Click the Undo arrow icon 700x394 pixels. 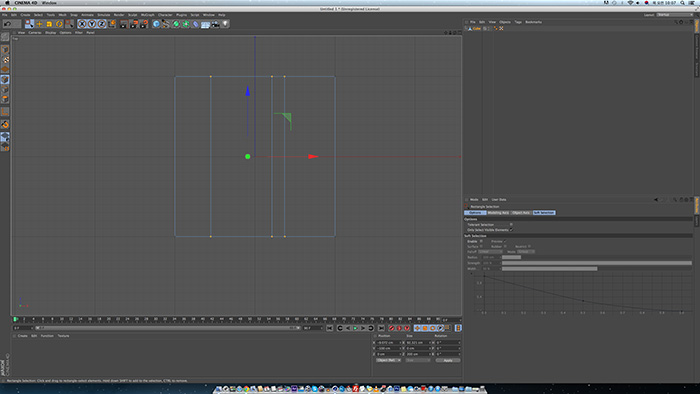click(x=8, y=24)
